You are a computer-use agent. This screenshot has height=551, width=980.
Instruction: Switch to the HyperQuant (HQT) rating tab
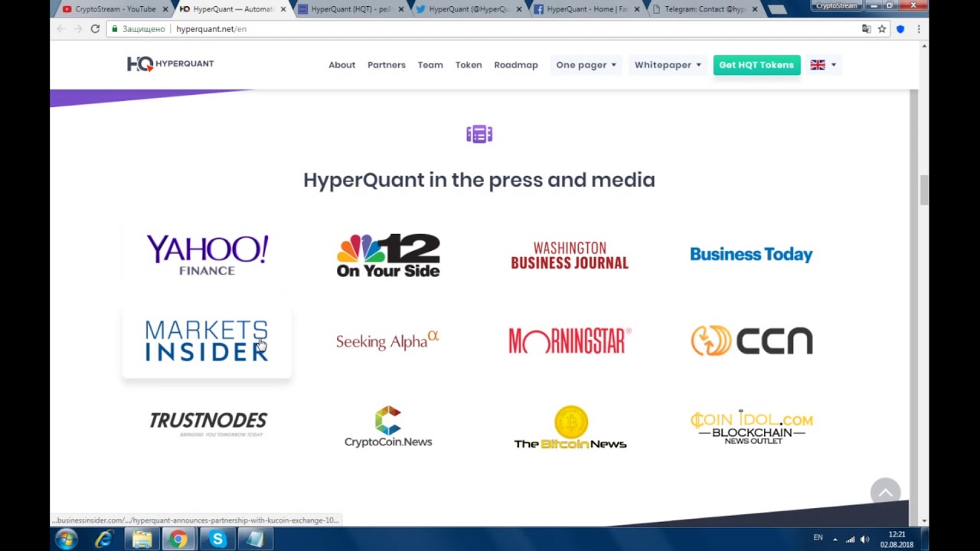[351, 9]
